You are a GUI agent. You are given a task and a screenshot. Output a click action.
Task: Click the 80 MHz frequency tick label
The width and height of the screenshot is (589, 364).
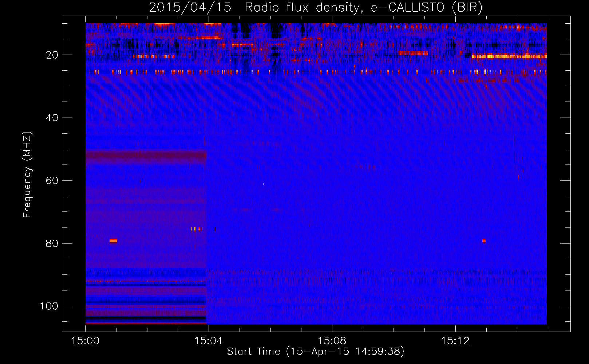pos(52,243)
